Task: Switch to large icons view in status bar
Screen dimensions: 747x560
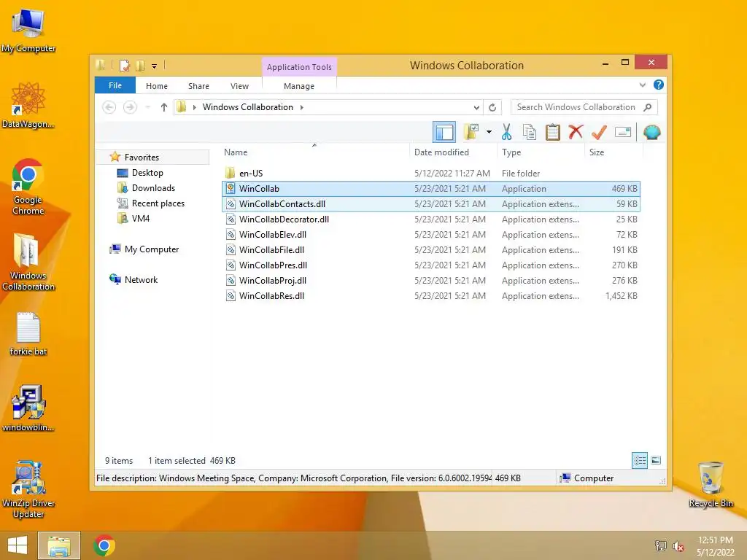Action: 656,460
